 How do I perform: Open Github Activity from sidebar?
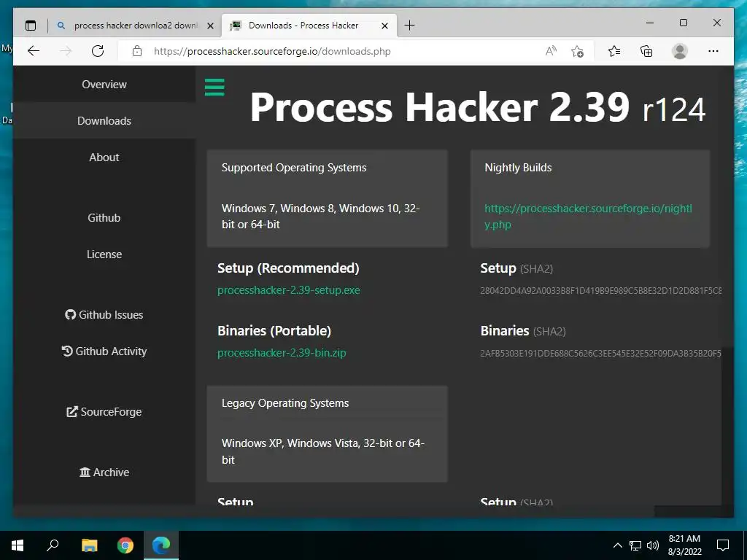(104, 351)
